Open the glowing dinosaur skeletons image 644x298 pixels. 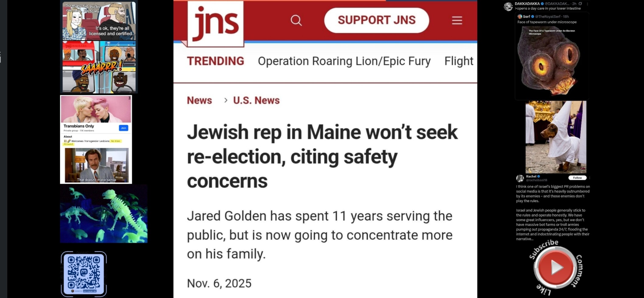(104, 214)
